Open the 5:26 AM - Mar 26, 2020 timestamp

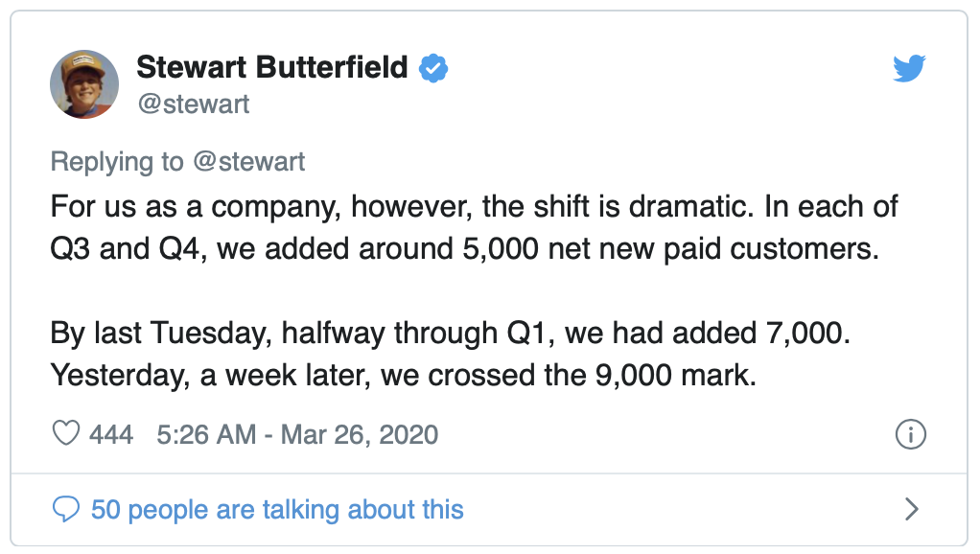coord(294,434)
